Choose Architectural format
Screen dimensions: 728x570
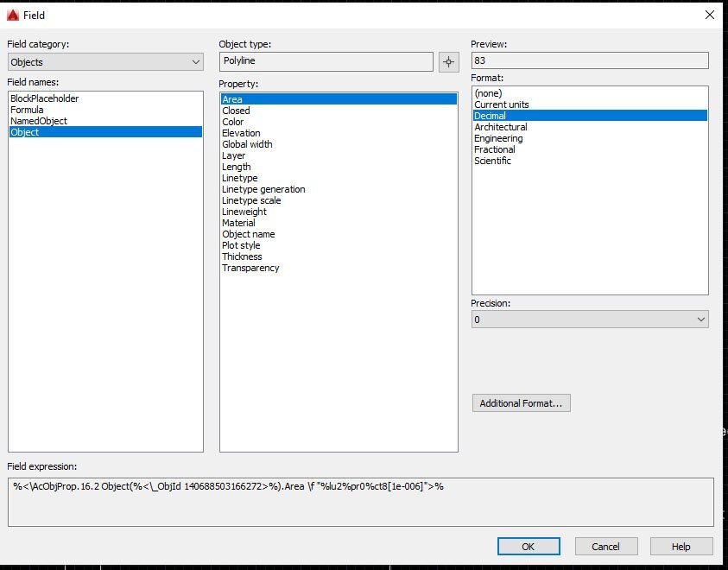click(x=501, y=127)
